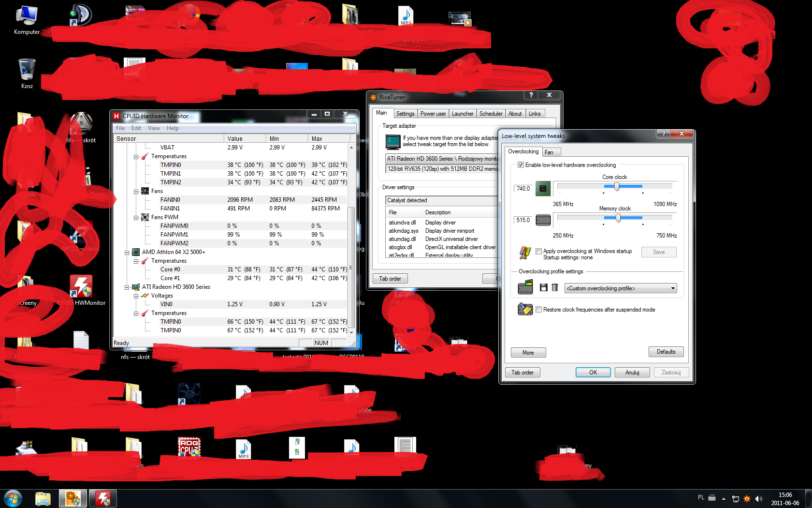Click Tab order in Low-level system tweaks
This screenshot has width=812, height=508.
coord(522,373)
